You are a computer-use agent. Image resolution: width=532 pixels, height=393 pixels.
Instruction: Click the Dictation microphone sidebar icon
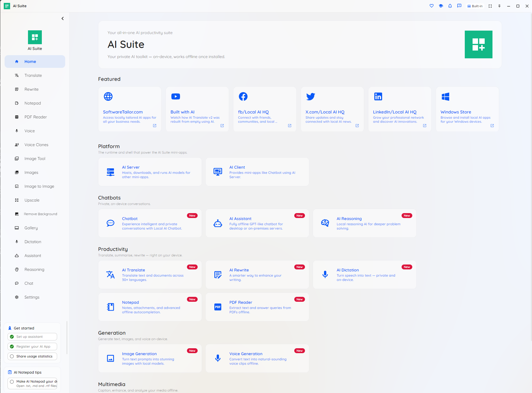point(17,242)
